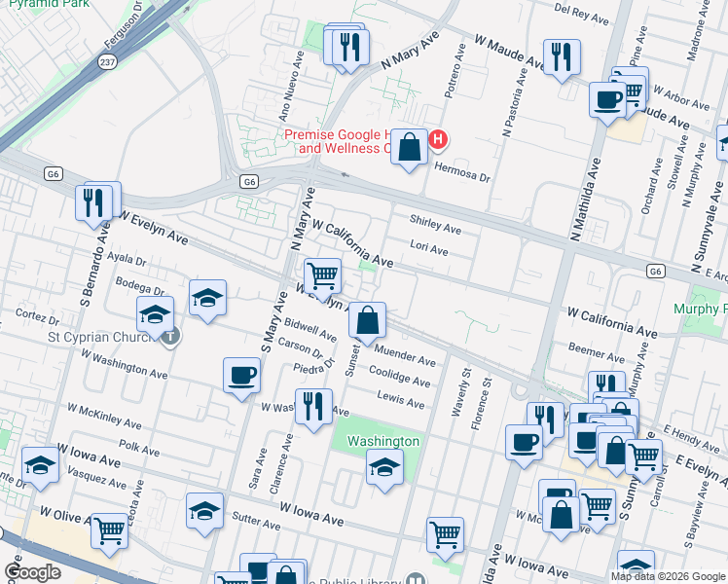Click the Ferguson Dr street label

[124, 25]
